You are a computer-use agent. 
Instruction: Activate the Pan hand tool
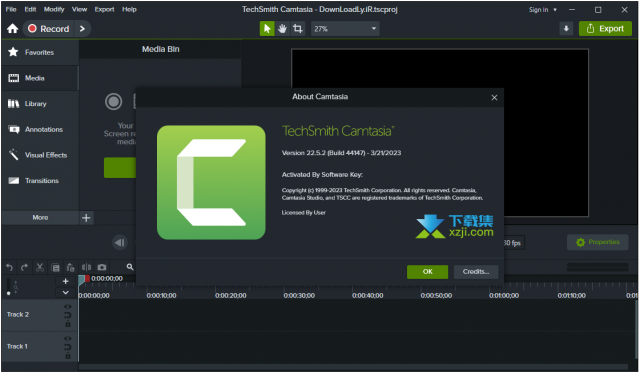click(x=282, y=29)
